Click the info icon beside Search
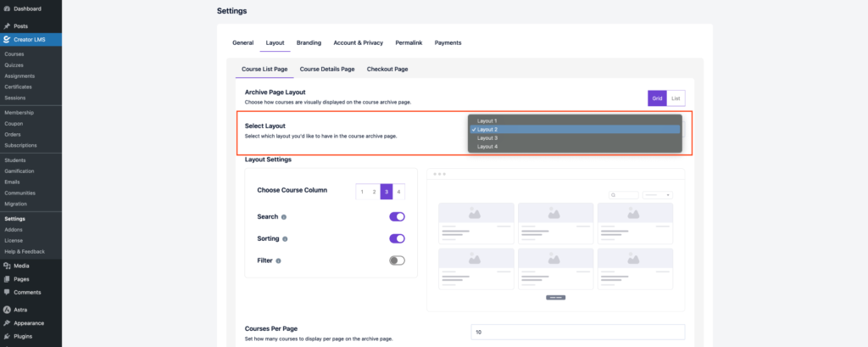The image size is (868, 347). (x=283, y=217)
